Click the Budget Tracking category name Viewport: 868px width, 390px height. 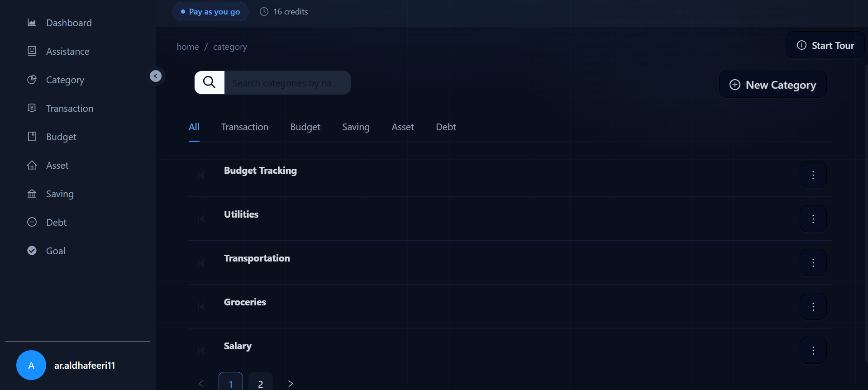[260, 171]
